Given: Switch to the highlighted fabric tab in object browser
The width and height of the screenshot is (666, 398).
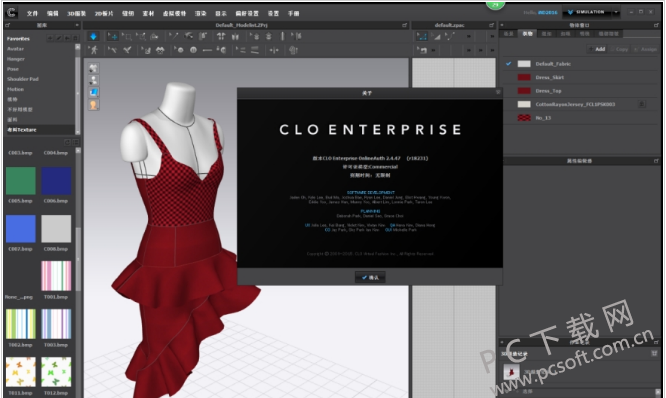Looking at the screenshot, I should [528, 34].
